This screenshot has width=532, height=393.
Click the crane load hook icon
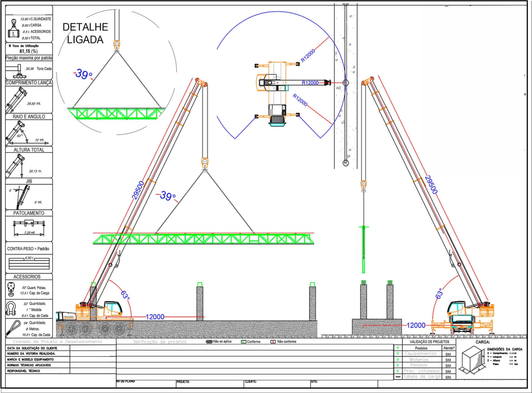tap(13, 28)
